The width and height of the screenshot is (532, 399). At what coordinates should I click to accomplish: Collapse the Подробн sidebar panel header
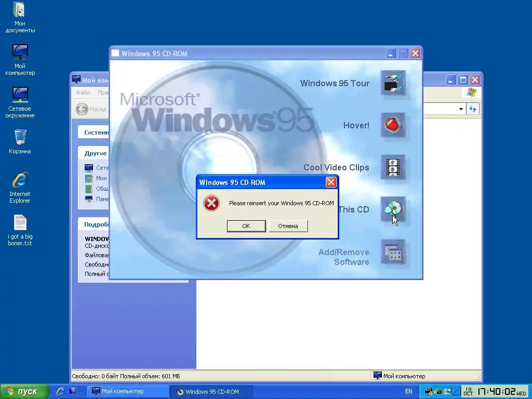[94, 224]
